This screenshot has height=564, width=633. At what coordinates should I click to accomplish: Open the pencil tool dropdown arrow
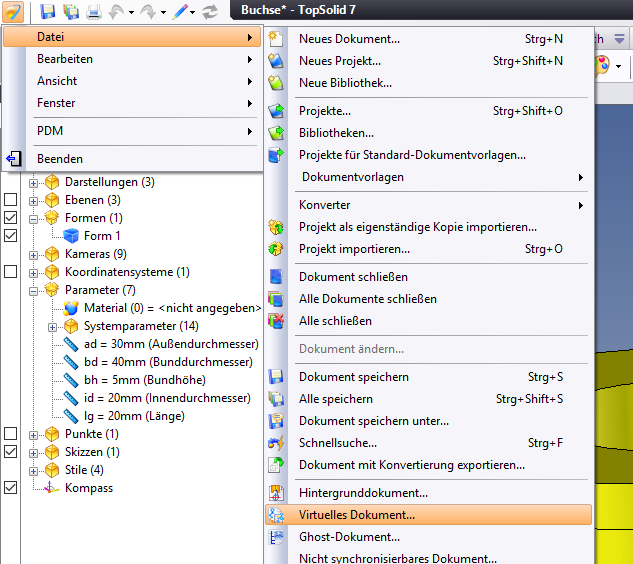[x=193, y=13]
